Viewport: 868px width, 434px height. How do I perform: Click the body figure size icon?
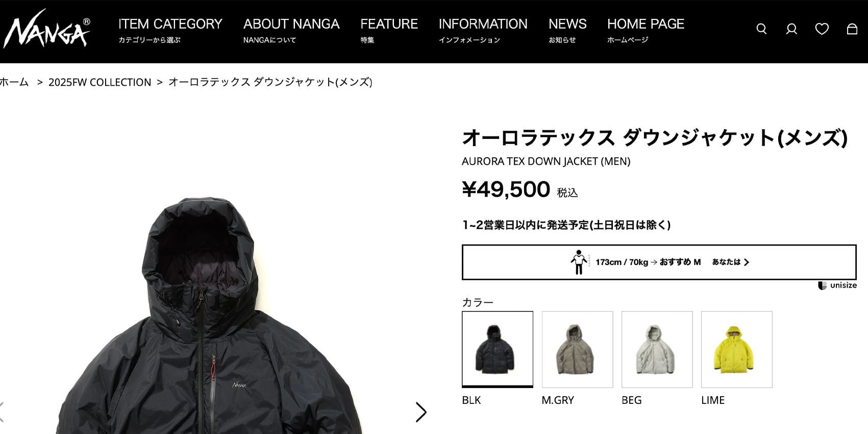(x=579, y=262)
